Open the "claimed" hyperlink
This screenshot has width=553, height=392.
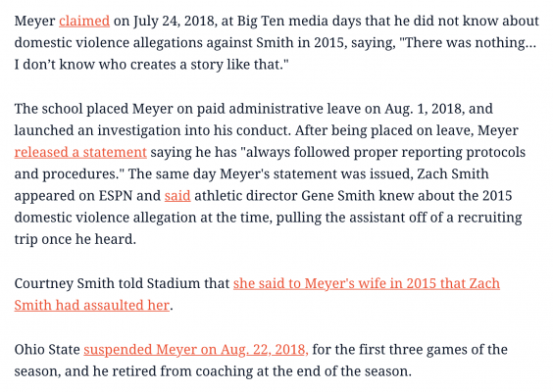(x=84, y=22)
